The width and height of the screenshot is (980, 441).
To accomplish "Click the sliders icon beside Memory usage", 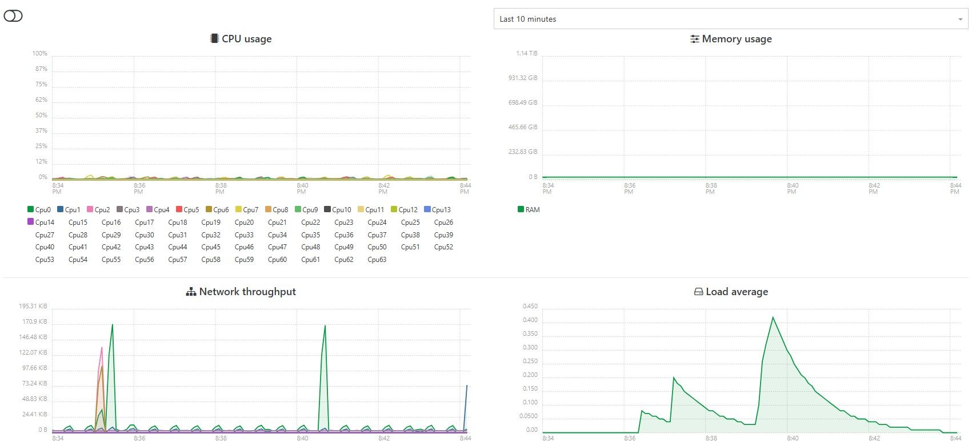I will pos(694,39).
